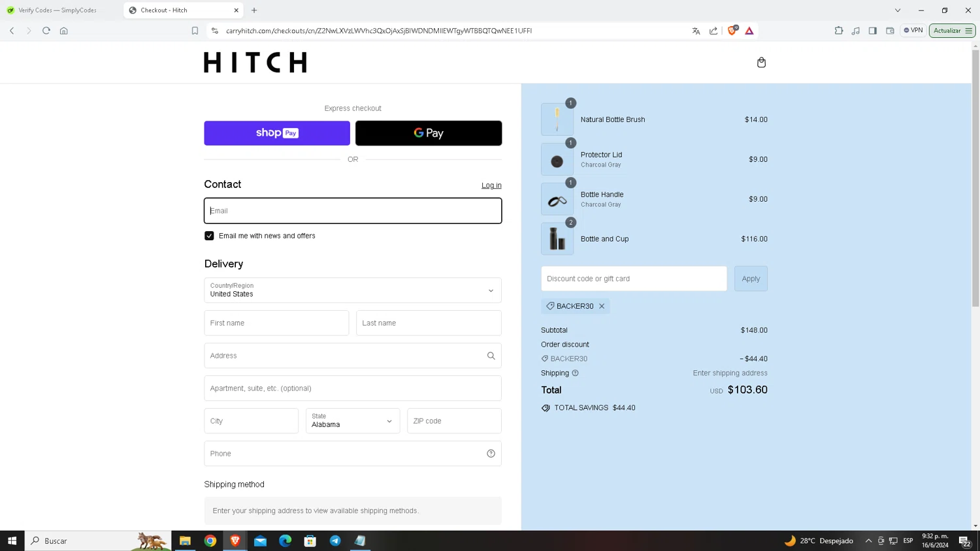Click the Last name field
Screen dimensions: 980x551
tap(429, 323)
